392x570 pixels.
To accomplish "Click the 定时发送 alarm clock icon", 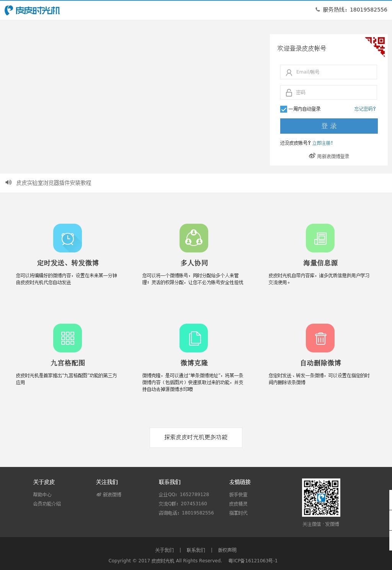I will coord(67,238).
